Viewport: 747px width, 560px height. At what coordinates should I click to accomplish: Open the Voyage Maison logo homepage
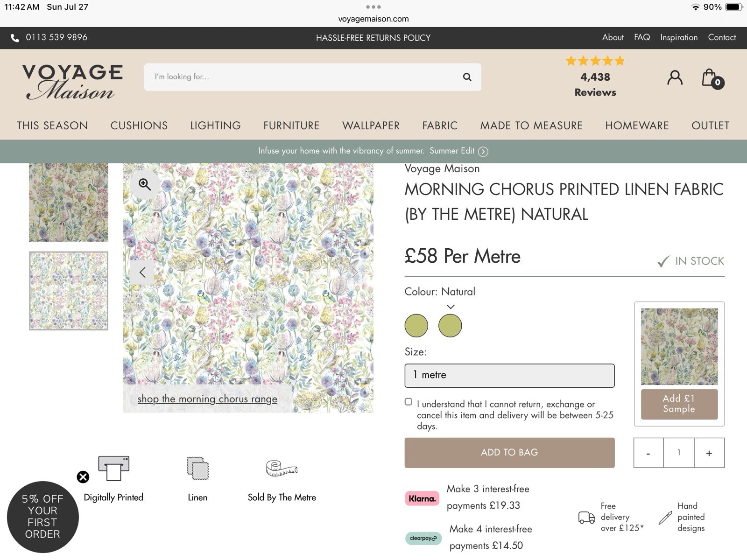pyautogui.click(x=72, y=82)
